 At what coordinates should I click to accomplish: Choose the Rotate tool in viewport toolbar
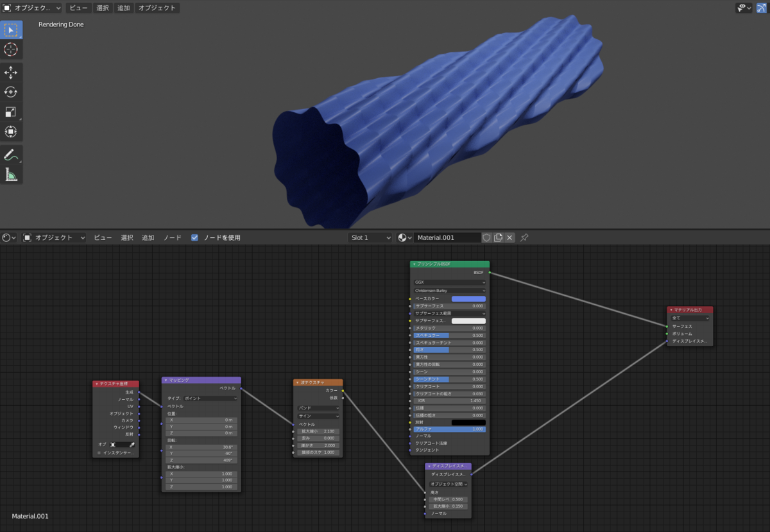tap(11, 92)
